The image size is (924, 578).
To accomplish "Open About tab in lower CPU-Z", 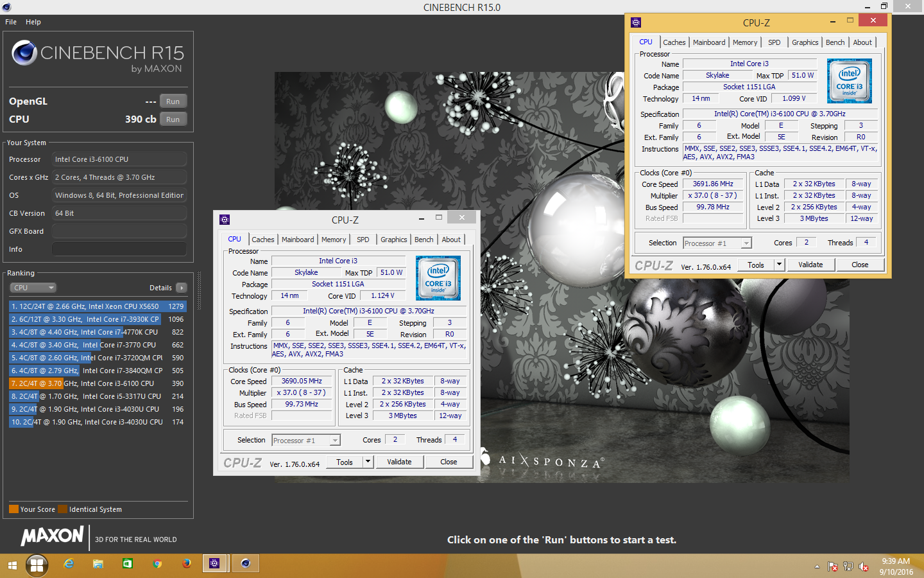I will pyautogui.click(x=451, y=240).
